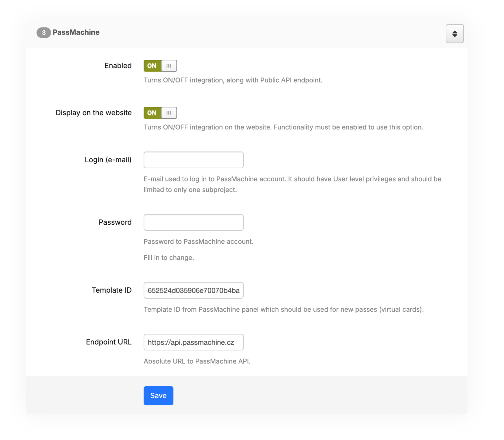Image resolution: width=504 pixels, height=440 pixels.
Task: Click the "Password" field label
Action: click(115, 222)
